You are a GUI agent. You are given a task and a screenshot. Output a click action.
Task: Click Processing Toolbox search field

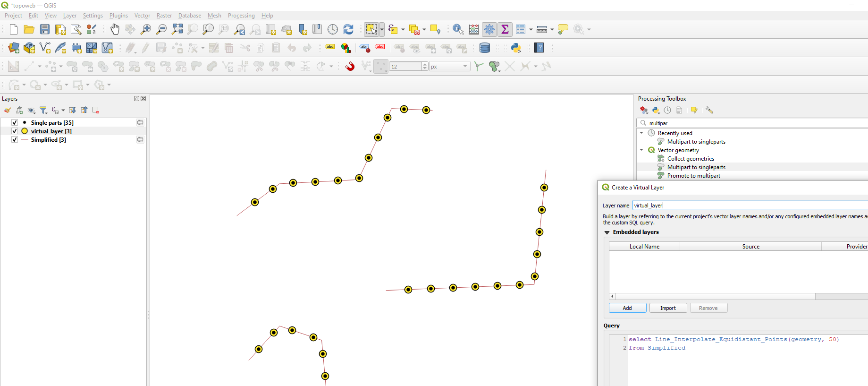(752, 123)
